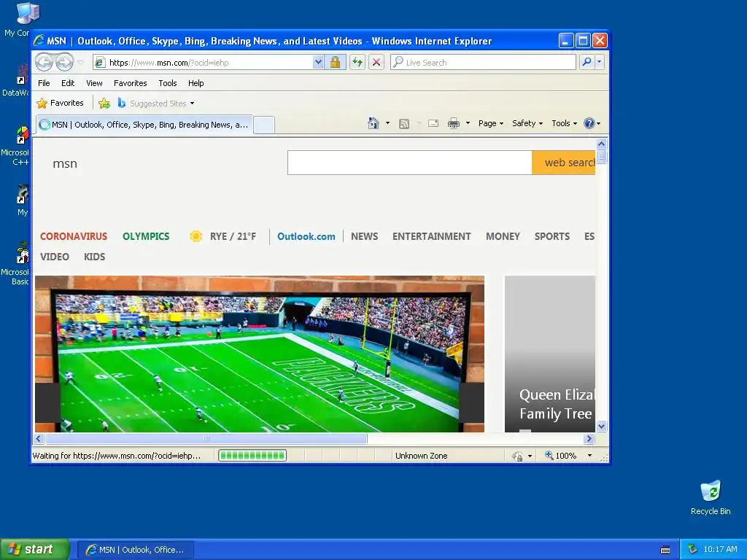Viewport: 747px width, 560px height.
Task: Open the Edit menu
Action: pos(68,83)
